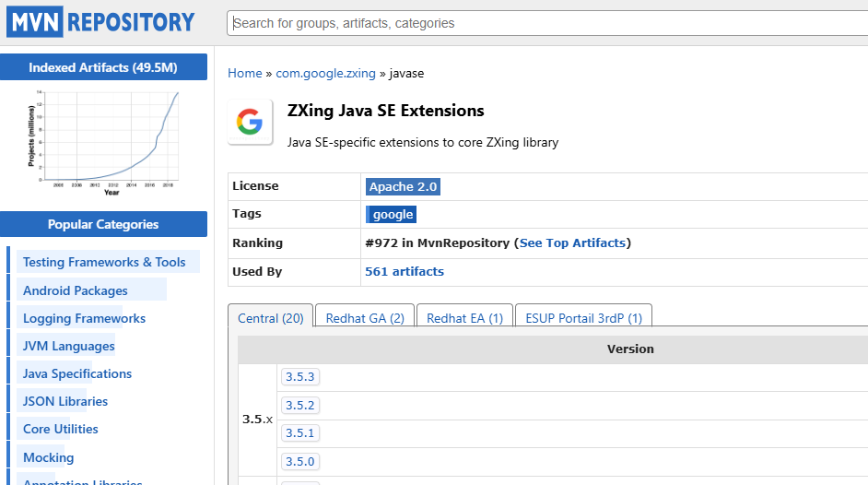Open version 3.5.0

300,461
